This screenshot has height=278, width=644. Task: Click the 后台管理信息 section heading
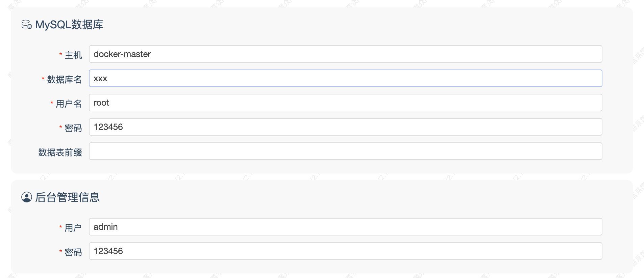tap(68, 197)
